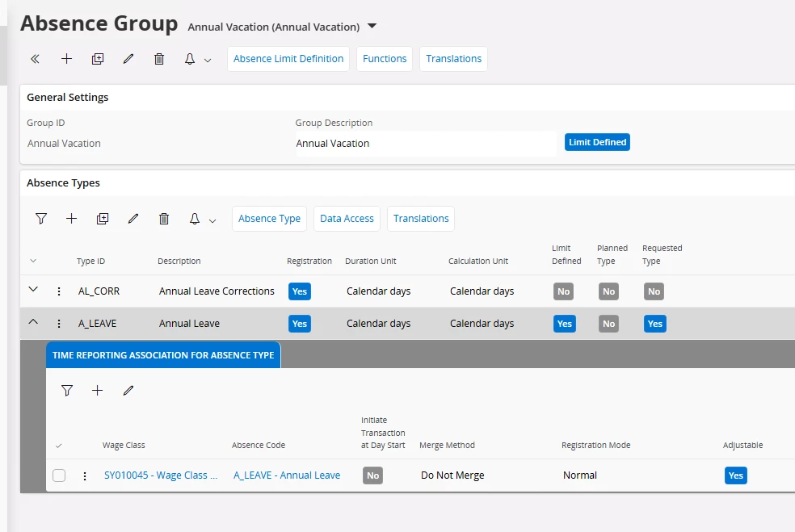The width and height of the screenshot is (795, 532).
Task: Edit selected Absence Type with pencil
Action: [x=133, y=219]
